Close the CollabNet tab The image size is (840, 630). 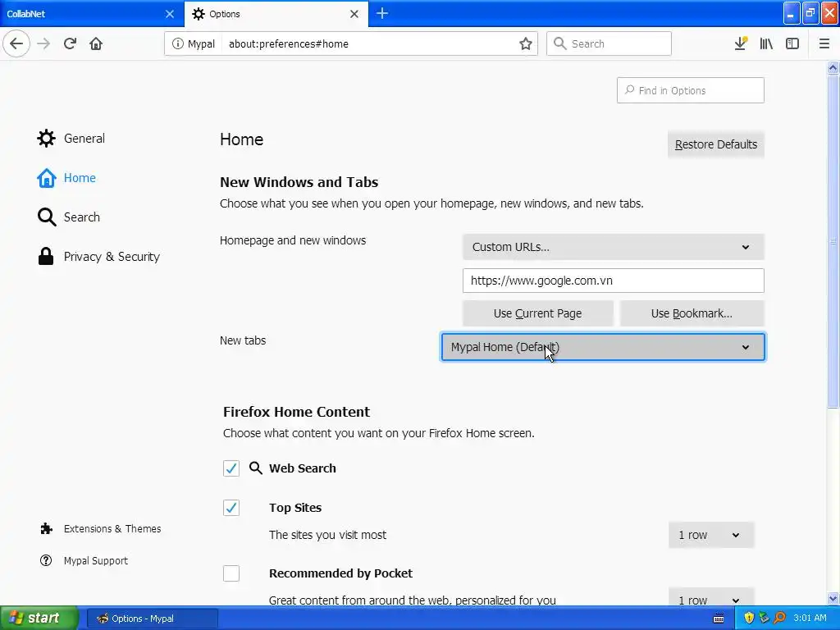click(x=169, y=14)
